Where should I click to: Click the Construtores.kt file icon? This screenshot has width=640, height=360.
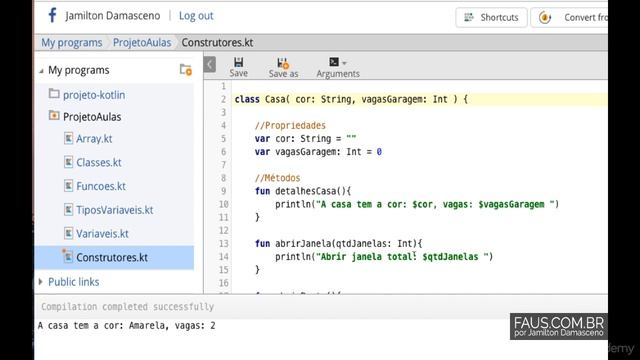click(x=68, y=256)
